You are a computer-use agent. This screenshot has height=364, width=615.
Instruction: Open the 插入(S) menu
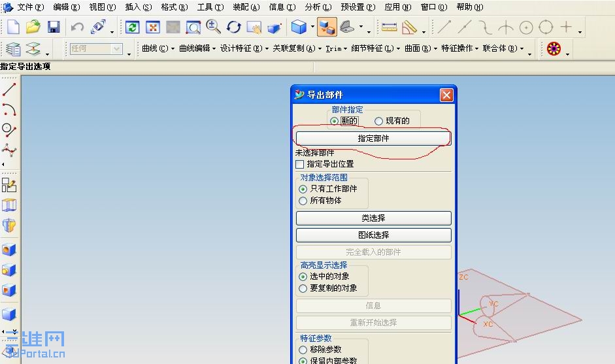tap(139, 7)
